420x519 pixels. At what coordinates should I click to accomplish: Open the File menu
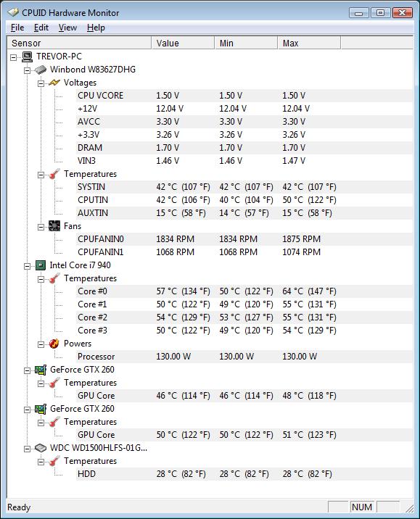tap(17, 28)
